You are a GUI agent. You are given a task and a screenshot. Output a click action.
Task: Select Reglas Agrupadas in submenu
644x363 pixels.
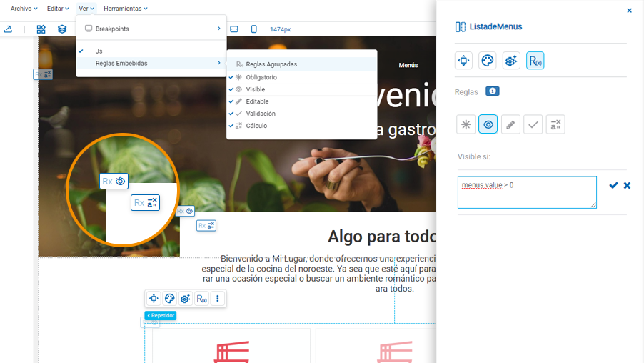[302, 64]
